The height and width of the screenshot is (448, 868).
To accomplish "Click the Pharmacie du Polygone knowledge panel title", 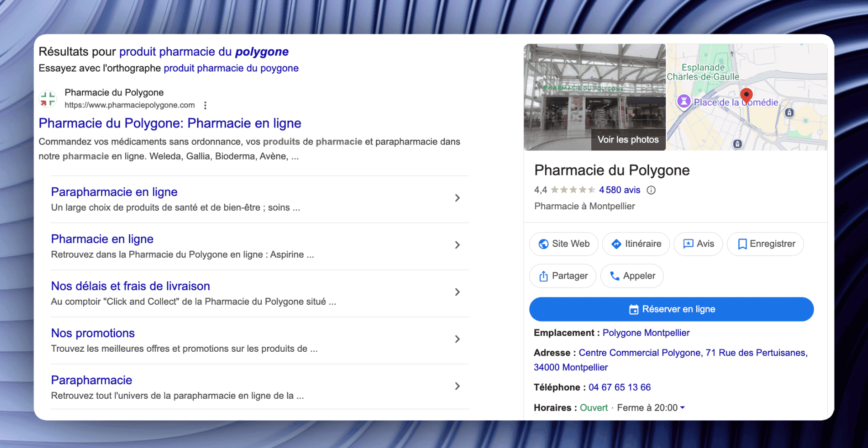I will click(612, 170).
